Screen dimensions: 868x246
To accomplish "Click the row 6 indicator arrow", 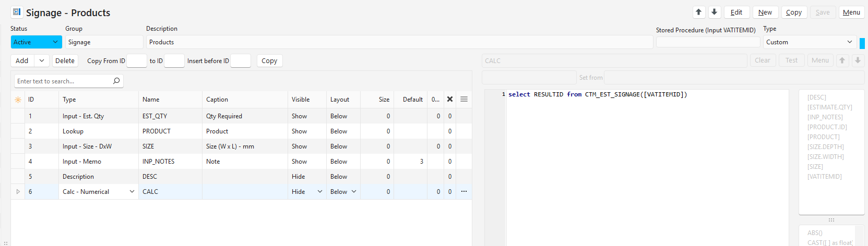I will pyautogui.click(x=18, y=192).
